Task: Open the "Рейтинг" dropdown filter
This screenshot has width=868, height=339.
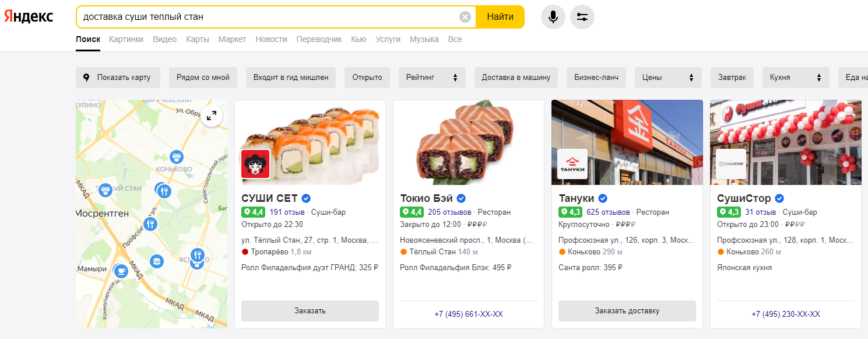Action: point(432,78)
